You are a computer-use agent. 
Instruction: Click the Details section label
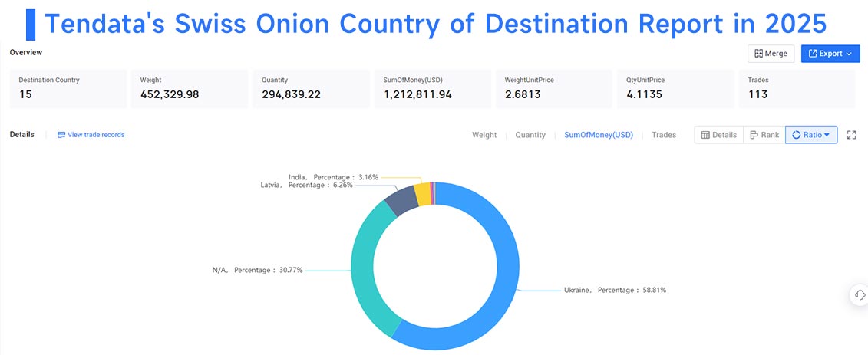(x=22, y=134)
